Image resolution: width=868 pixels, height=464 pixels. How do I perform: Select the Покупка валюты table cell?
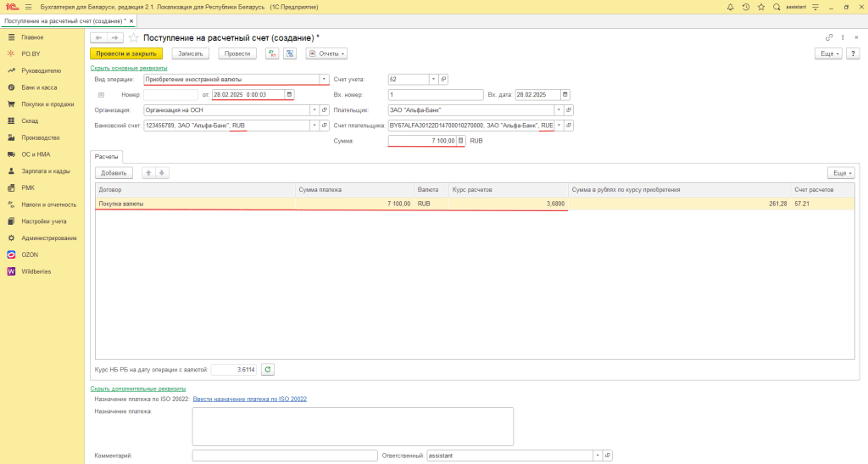196,204
